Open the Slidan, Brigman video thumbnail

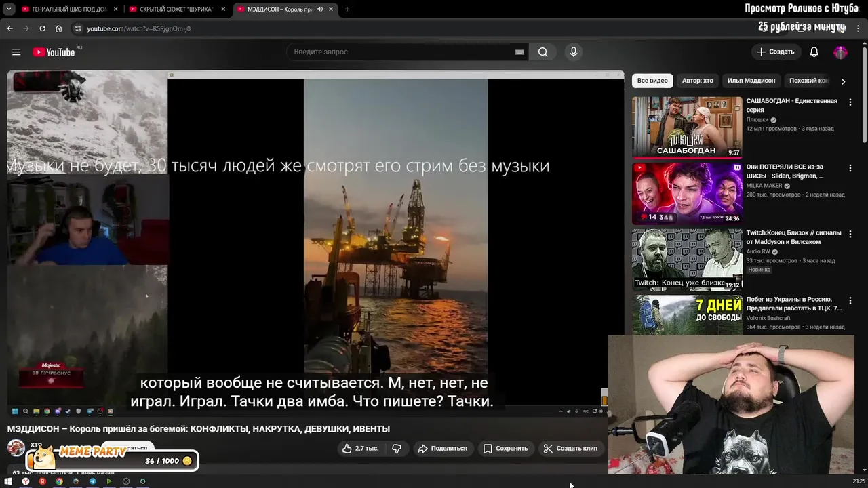[x=687, y=193]
